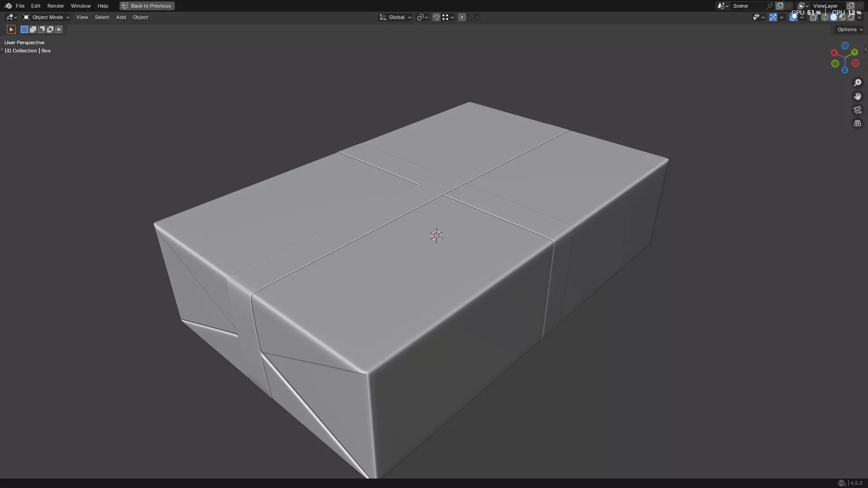Open the Global transform orientation dropdown
The height and width of the screenshot is (488, 868).
396,17
